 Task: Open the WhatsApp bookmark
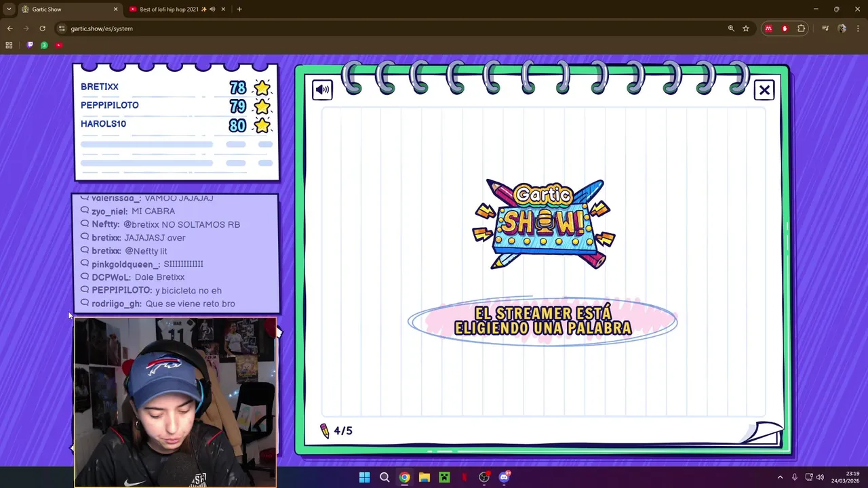point(44,45)
